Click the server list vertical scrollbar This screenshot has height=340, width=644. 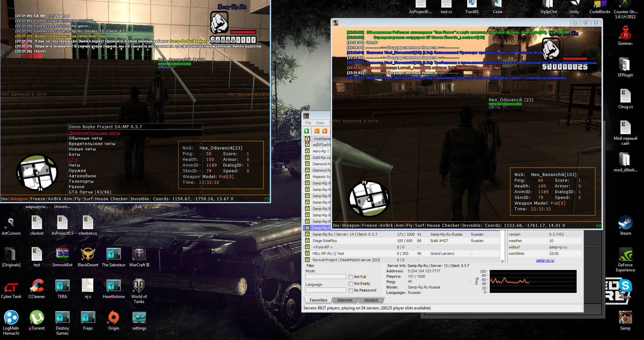click(x=502, y=247)
